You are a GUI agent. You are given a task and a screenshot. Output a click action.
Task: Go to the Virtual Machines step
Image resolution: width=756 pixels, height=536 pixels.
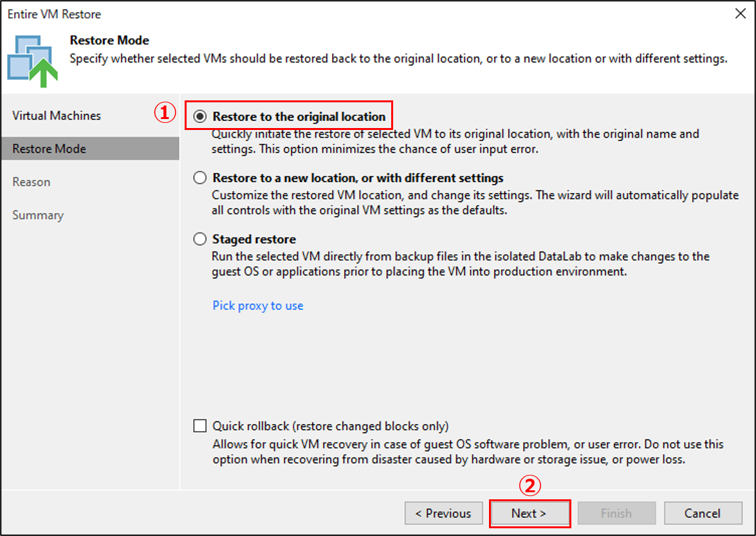pyautogui.click(x=57, y=116)
